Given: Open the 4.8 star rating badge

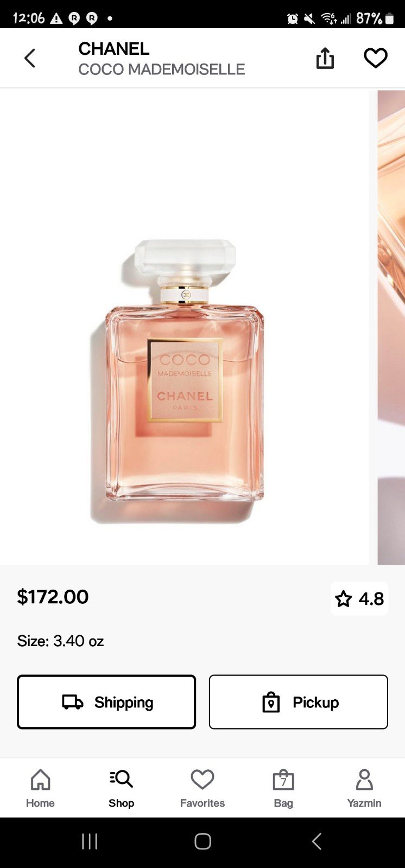Looking at the screenshot, I should pos(359,599).
